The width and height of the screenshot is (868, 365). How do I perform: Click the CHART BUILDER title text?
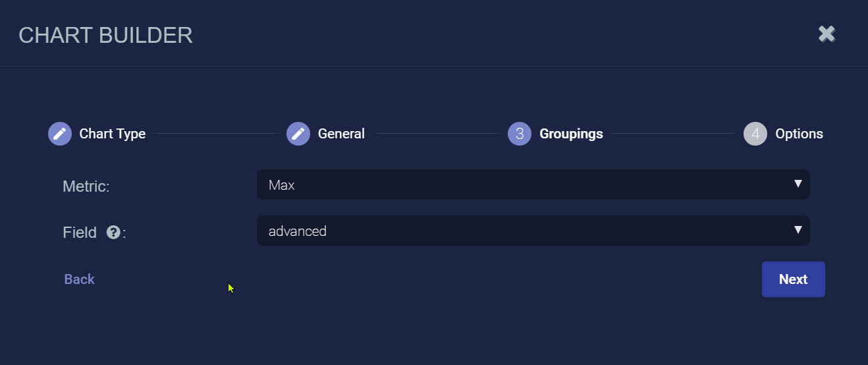(x=105, y=35)
